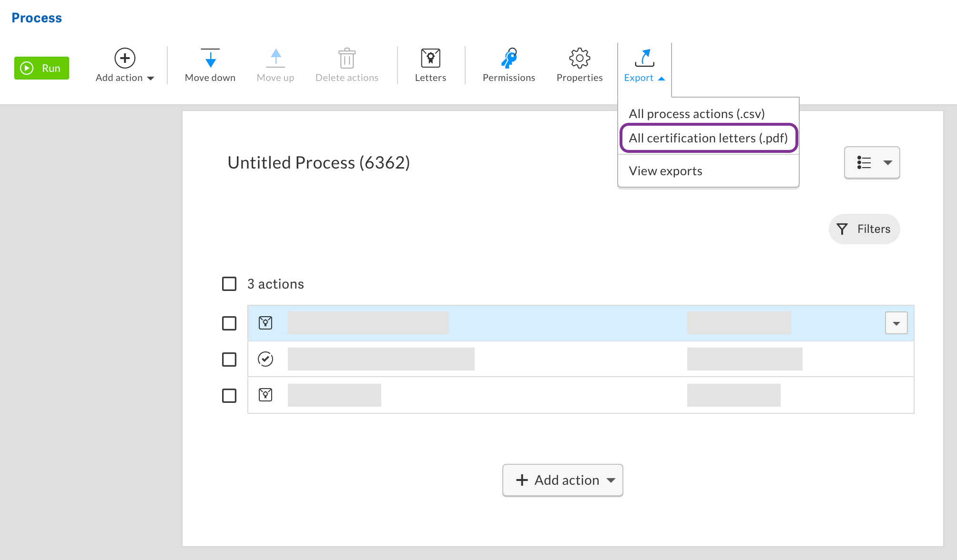Expand the highlighted row's dropdown arrow

coord(896,323)
